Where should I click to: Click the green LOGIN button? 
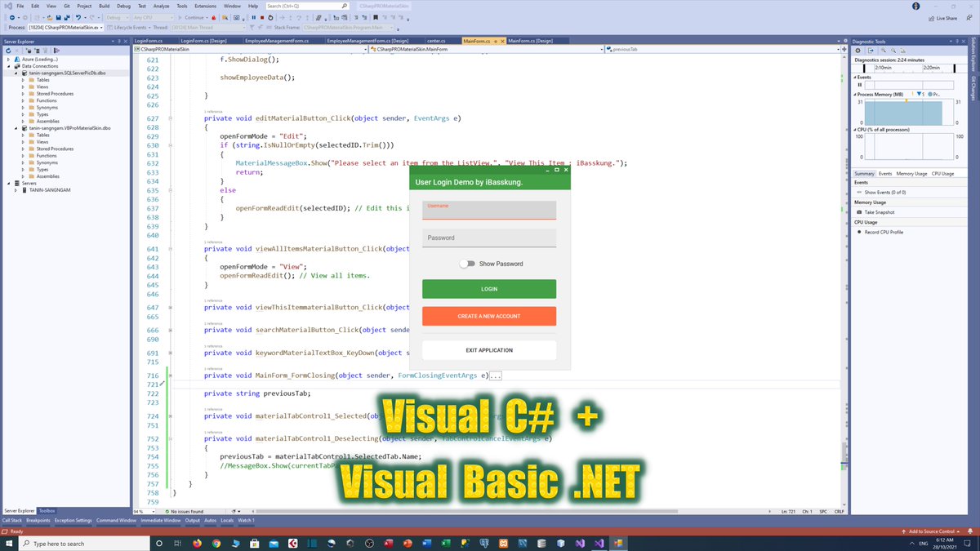click(489, 289)
